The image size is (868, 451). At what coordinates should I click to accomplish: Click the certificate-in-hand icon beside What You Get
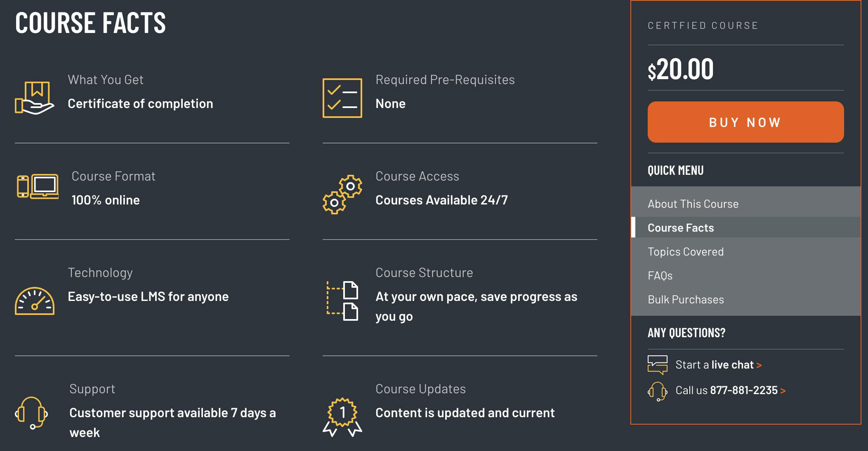(x=35, y=98)
